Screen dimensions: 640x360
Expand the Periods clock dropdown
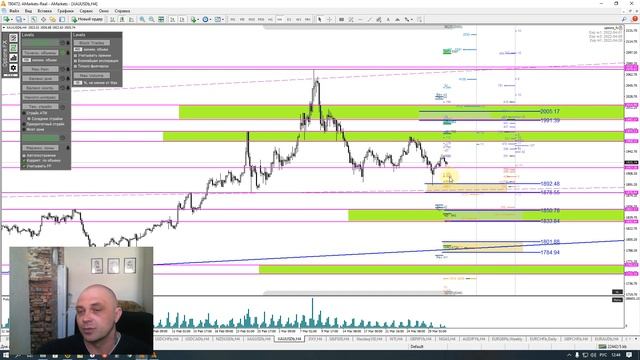(211, 19)
